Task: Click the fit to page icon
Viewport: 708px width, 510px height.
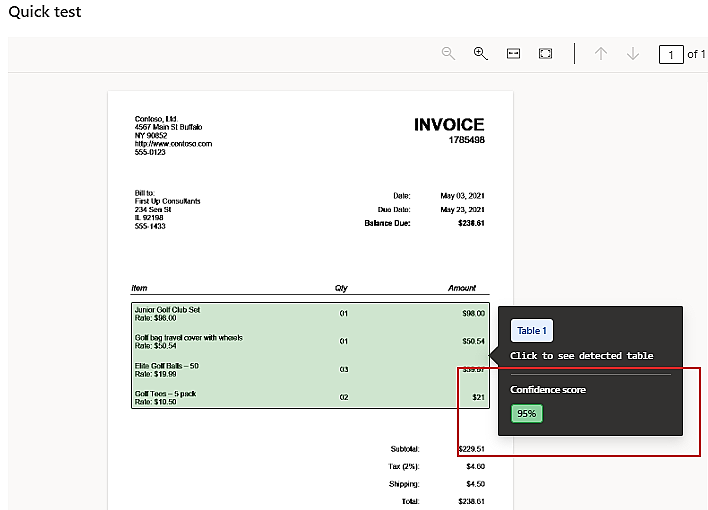Action: pyautogui.click(x=545, y=54)
